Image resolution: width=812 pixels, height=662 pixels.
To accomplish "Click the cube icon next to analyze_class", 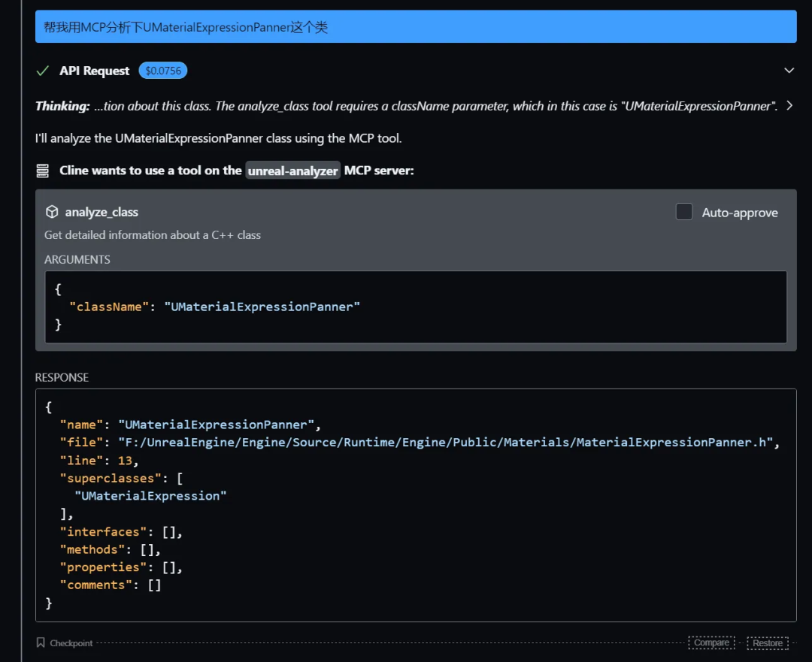I will [x=52, y=212].
